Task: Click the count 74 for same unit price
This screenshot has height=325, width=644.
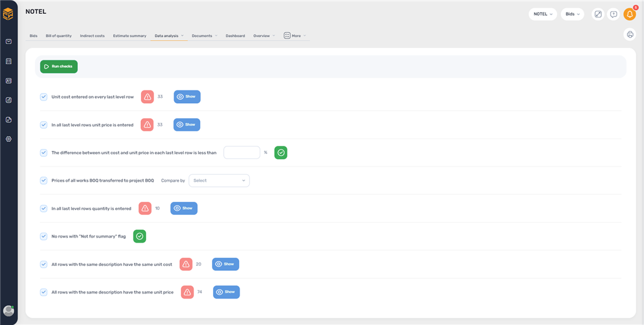Action: (x=199, y=292)
